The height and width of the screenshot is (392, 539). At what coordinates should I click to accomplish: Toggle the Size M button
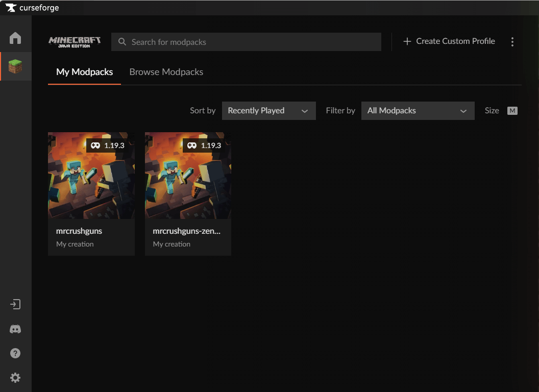(512, 111)
